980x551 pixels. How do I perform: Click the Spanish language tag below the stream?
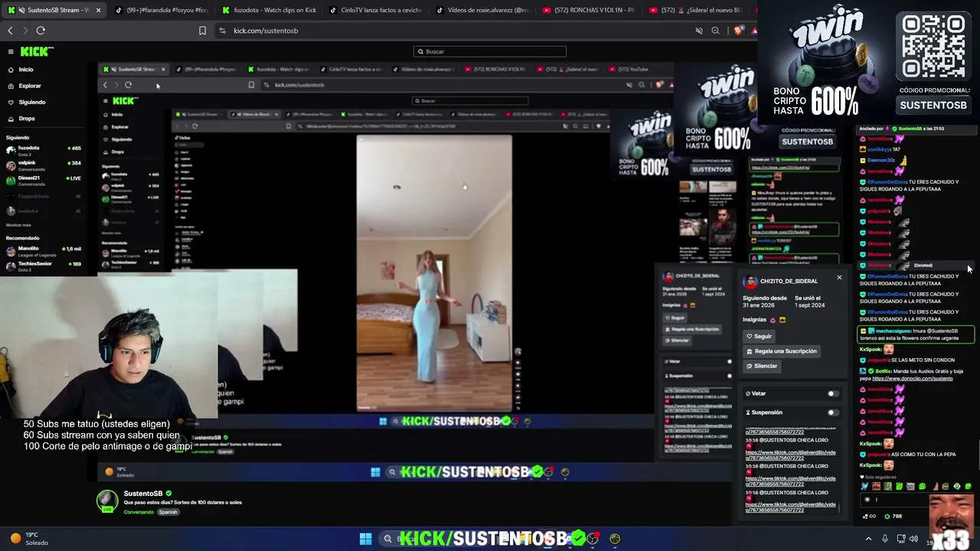(168, 512)
